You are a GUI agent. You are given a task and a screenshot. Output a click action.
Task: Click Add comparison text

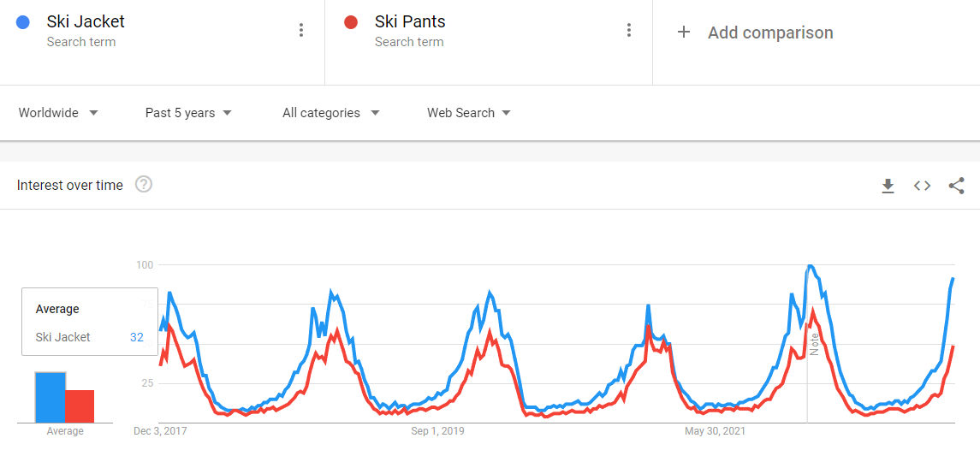769,33
